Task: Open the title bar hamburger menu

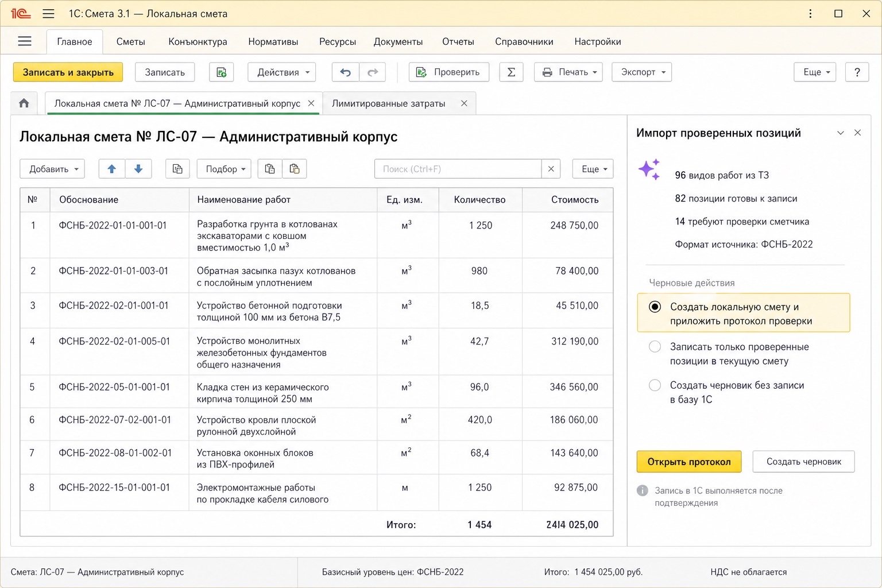Action: point(49,13)
